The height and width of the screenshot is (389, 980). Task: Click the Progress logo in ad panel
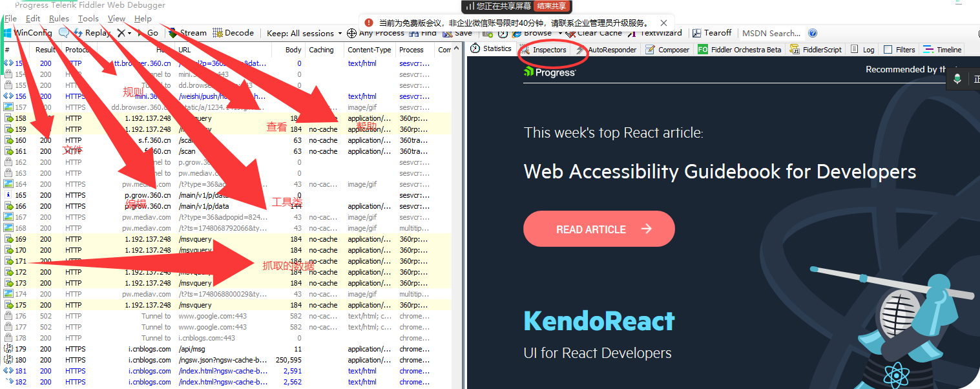click(x=550, y=72)
